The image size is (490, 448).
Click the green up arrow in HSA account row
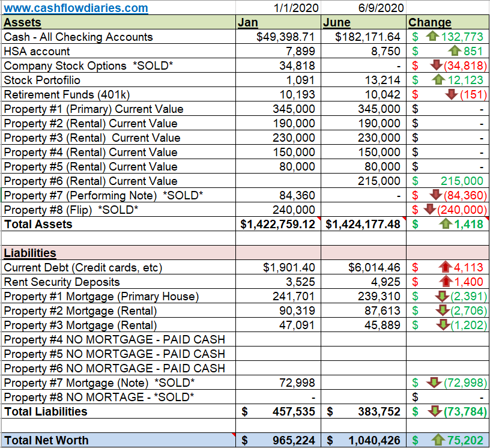tap(455, 50)
